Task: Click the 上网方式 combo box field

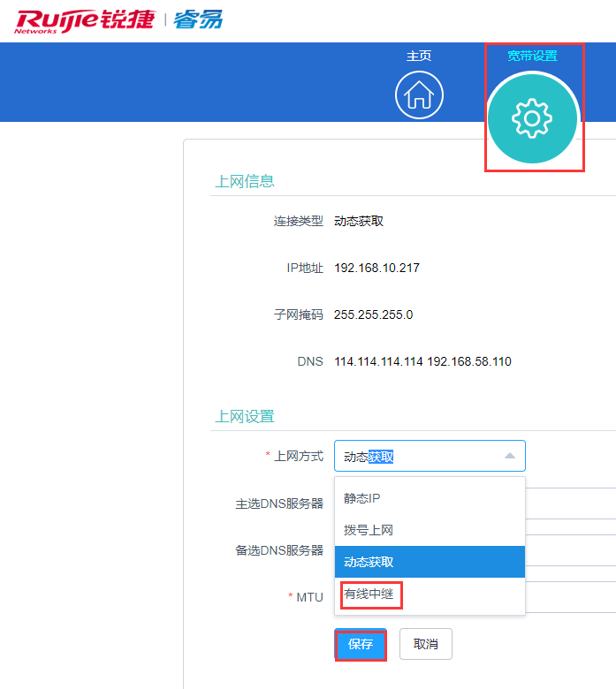Action: tap(415, 456)
